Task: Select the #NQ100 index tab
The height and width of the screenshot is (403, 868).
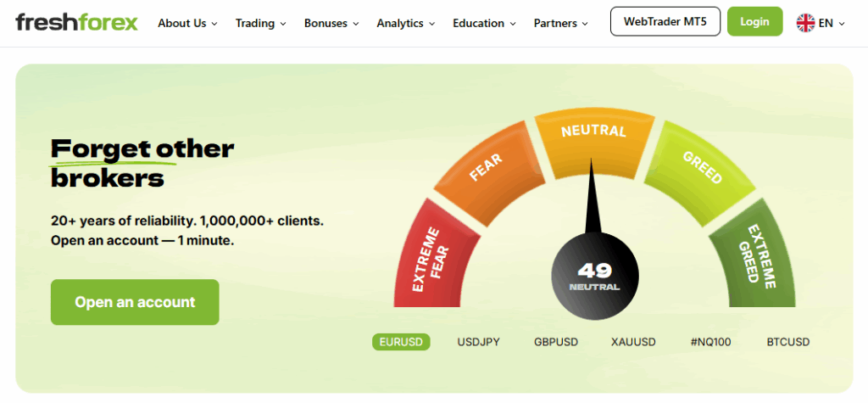Action: point(710,342)
